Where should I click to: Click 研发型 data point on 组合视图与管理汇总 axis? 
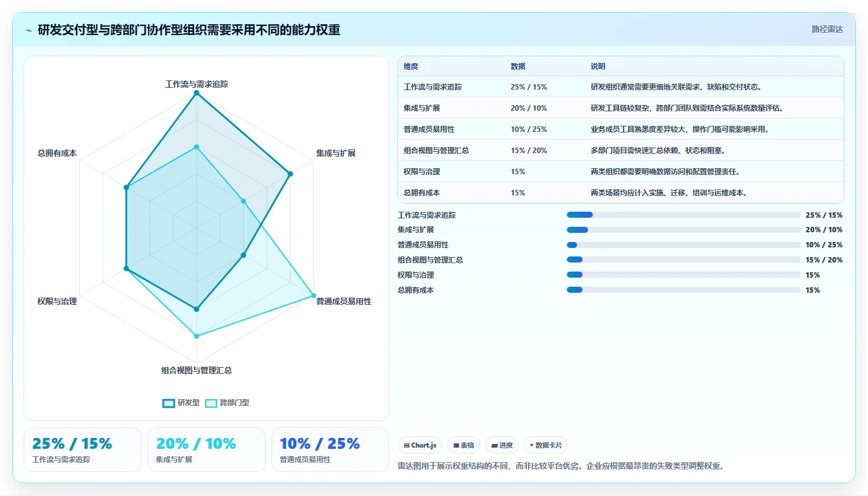pos(197,309)
